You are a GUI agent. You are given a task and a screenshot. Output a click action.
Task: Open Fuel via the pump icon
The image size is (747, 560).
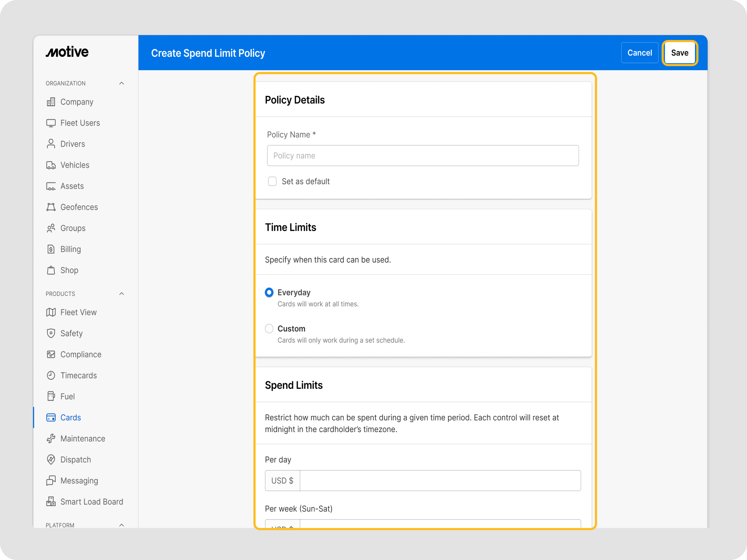click(x=51, y=396)
